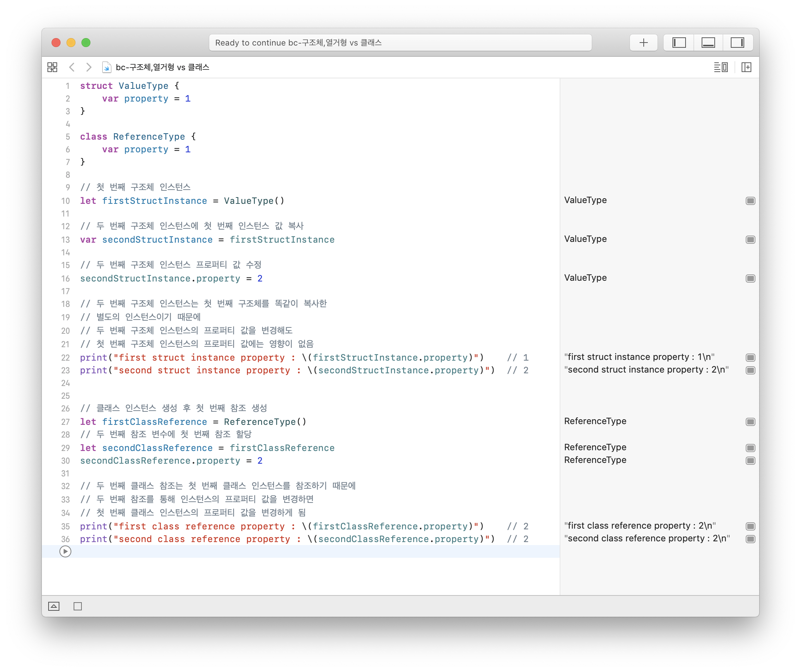Viewport: 801px width, 672px height.
Task: Click the add library plus button
Action: click(x=643, y=43)
